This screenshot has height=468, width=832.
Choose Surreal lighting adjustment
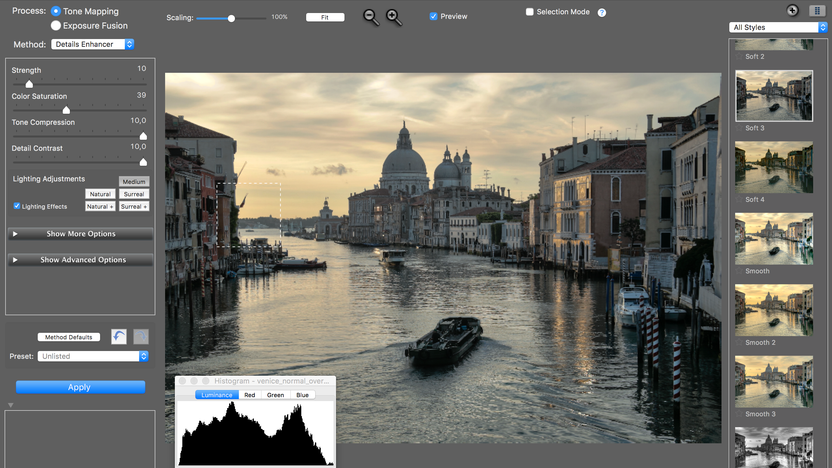click(134, 194)
